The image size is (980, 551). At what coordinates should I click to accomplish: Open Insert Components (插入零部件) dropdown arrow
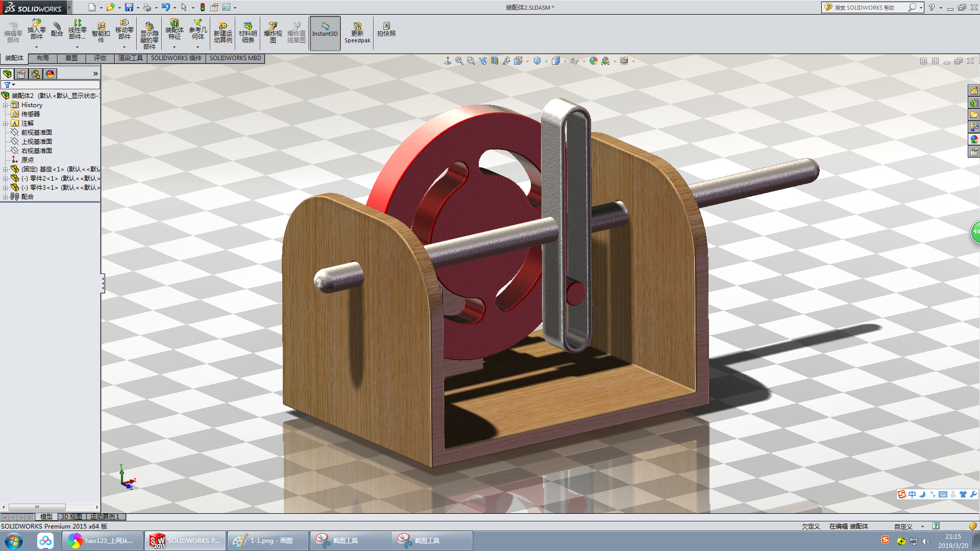tap(36, 47)
